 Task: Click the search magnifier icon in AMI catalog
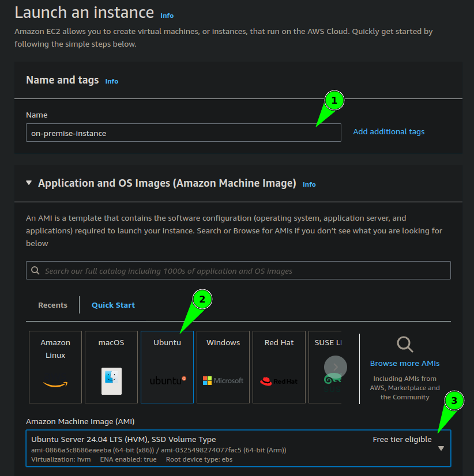pyautogui.click(x=35, y=270)
